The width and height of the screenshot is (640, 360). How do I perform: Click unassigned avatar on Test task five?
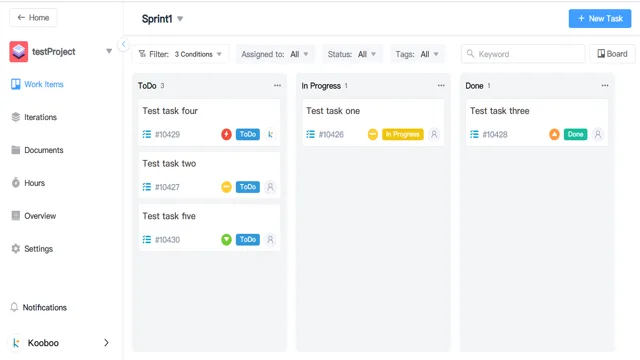[270, 239]
